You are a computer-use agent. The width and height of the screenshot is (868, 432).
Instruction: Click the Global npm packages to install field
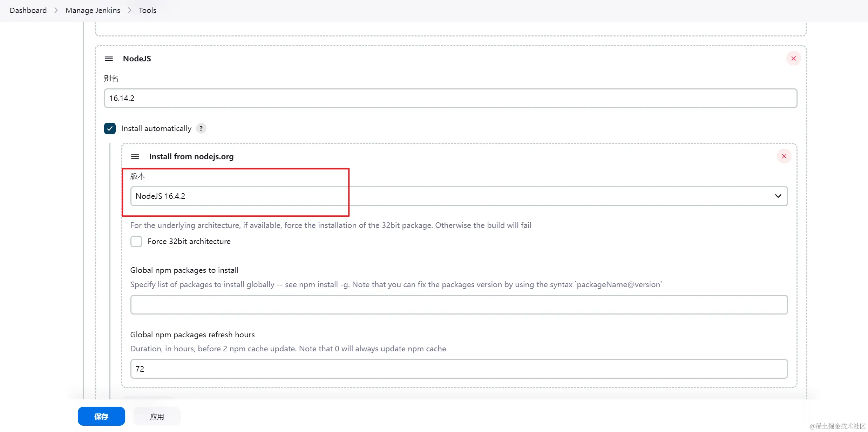[x=459, y=305]
